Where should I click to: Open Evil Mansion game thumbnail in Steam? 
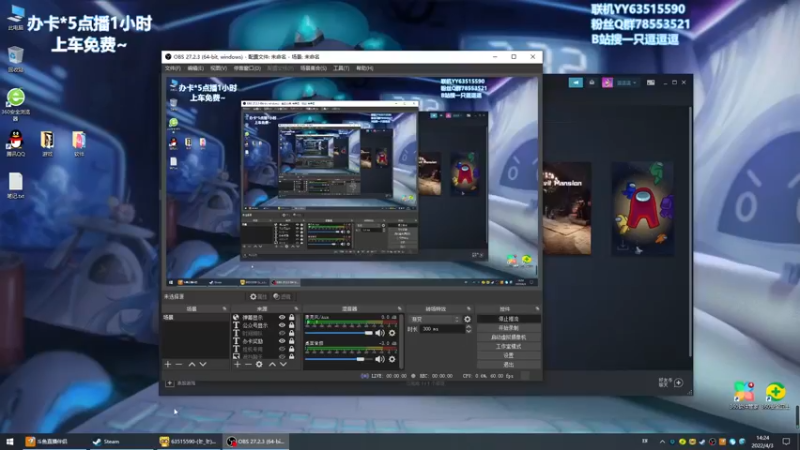[567, 209]
